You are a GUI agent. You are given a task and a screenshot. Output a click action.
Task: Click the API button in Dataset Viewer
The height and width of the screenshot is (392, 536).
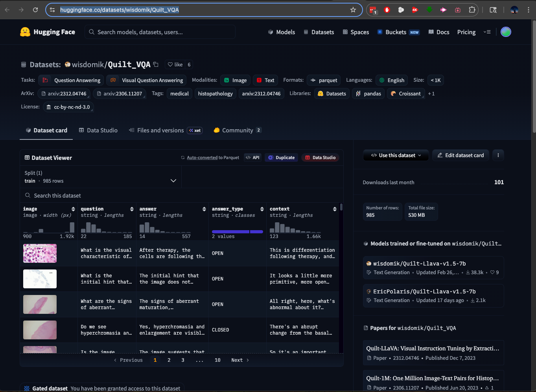[x=252, y=158]
